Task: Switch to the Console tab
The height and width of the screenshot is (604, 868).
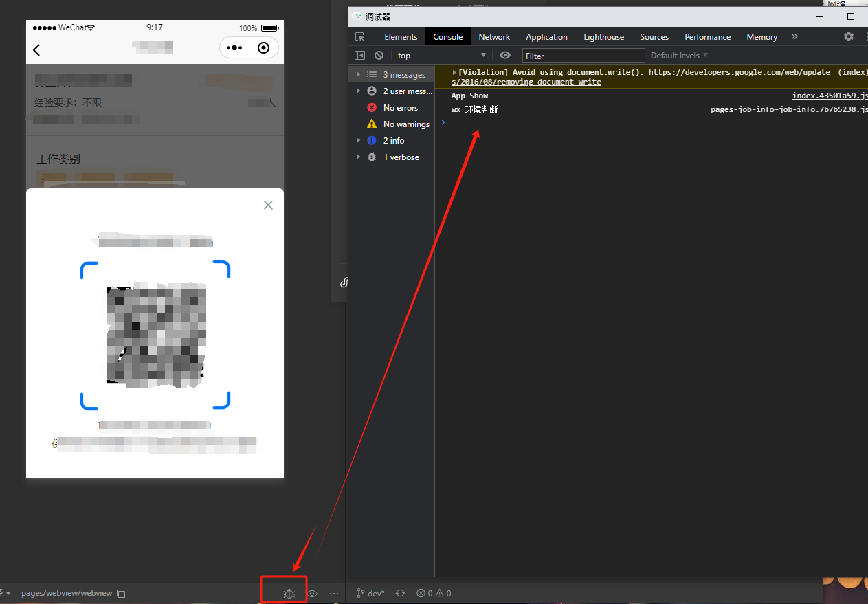Action: tap(448, 37)
